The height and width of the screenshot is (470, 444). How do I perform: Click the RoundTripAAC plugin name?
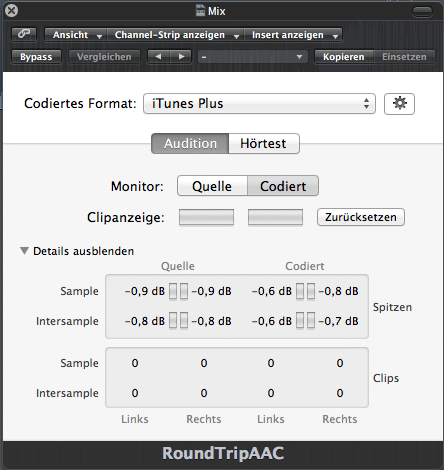click(223, 454)
